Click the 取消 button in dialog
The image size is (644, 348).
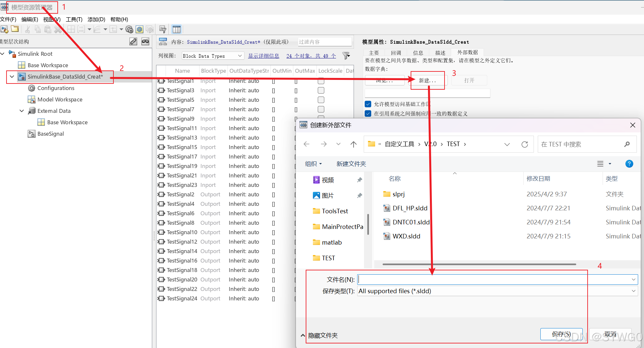coord(610,334)
